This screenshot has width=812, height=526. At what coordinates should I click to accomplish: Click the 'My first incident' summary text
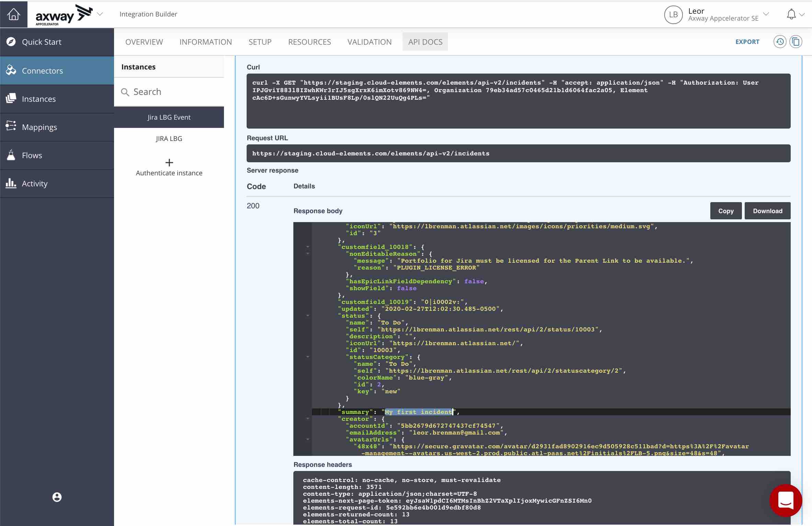click(419, 412)
